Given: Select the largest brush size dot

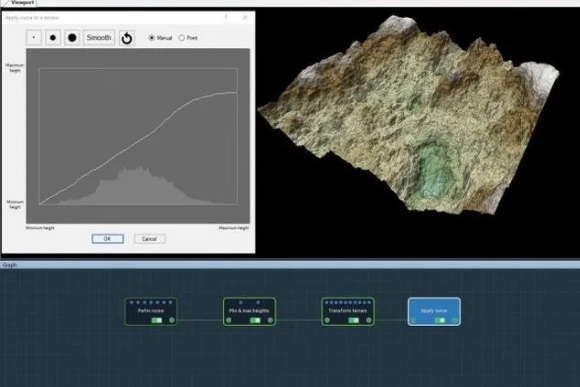Looking at the screenshot, I should [x=72, y=38].
